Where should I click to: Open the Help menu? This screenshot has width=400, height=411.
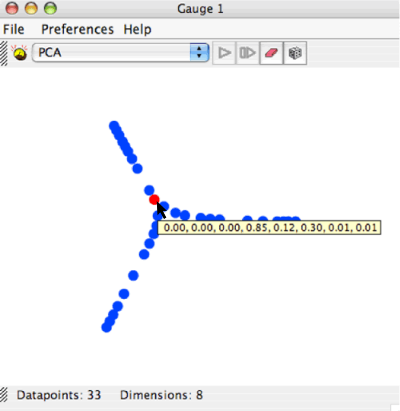137,29
